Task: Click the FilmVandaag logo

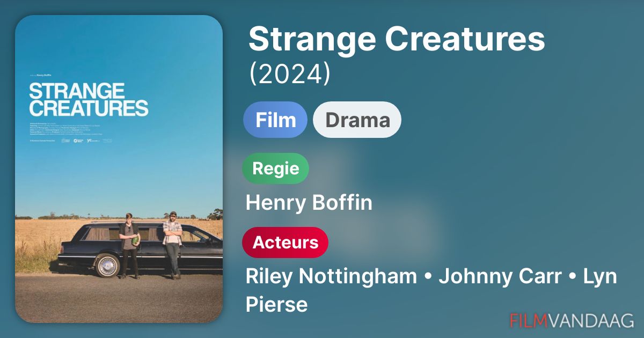Action: (x=572, y=320)
